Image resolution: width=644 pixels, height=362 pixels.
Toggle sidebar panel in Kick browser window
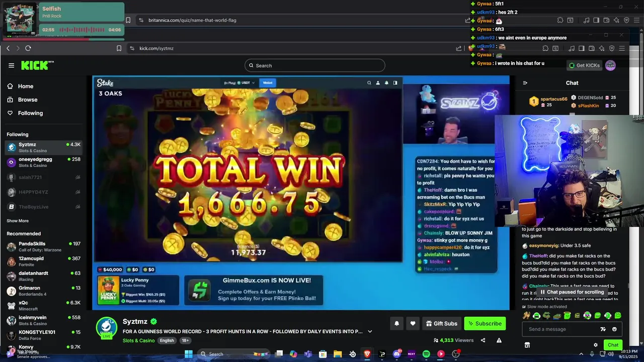pos(581,48)
